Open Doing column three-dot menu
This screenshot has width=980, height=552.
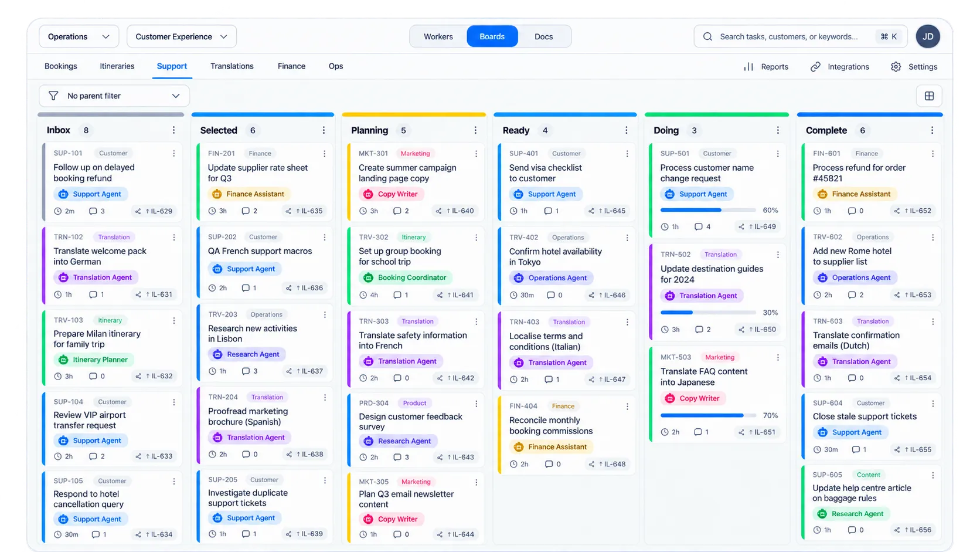(x=778, y=130)
